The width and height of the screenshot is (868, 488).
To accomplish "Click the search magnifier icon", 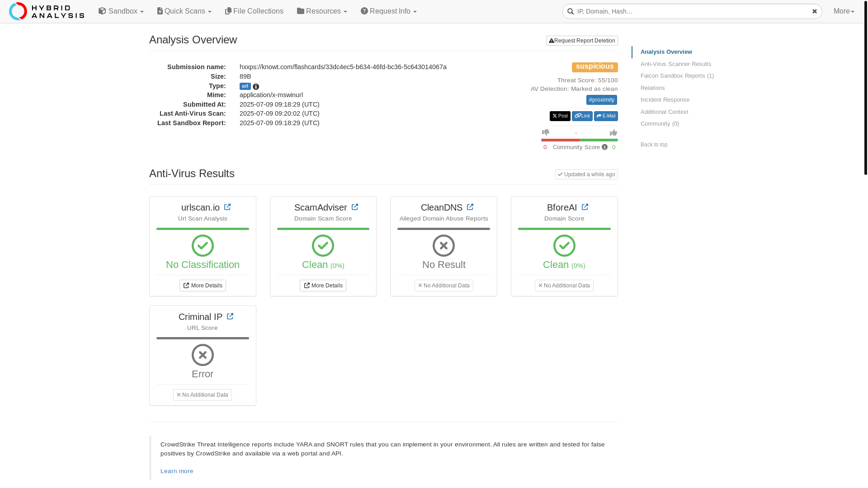I will [571, 11].
